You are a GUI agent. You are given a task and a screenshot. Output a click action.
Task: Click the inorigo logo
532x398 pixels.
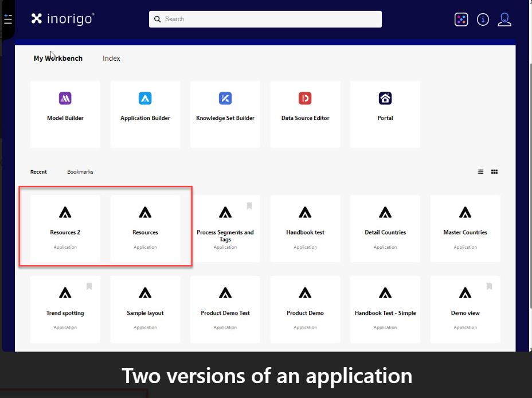[62, 19]
